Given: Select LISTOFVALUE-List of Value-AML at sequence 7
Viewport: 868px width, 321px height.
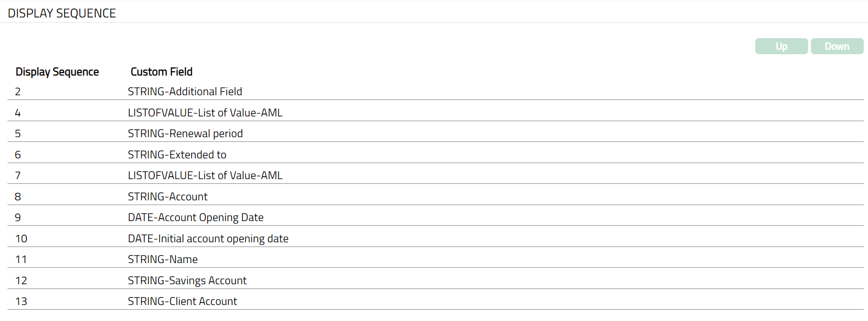Looking at the screenshot, I should (205, 175).
